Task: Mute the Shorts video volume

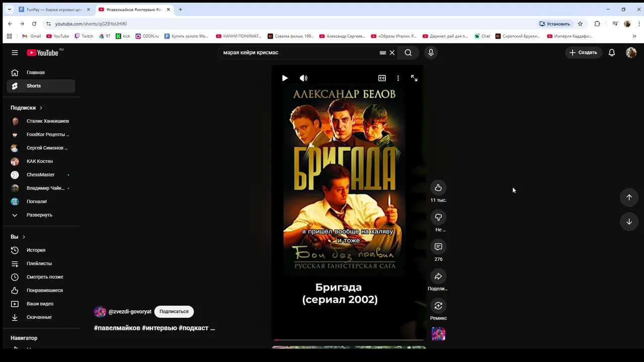Action: tap(303, 78)
